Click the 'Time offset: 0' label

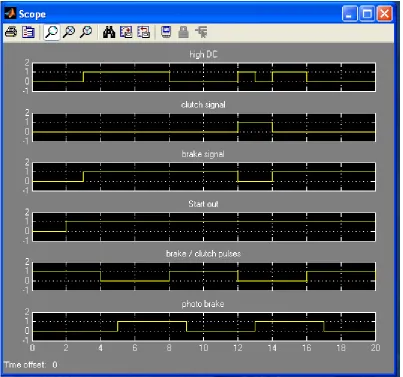click(31, 365)
